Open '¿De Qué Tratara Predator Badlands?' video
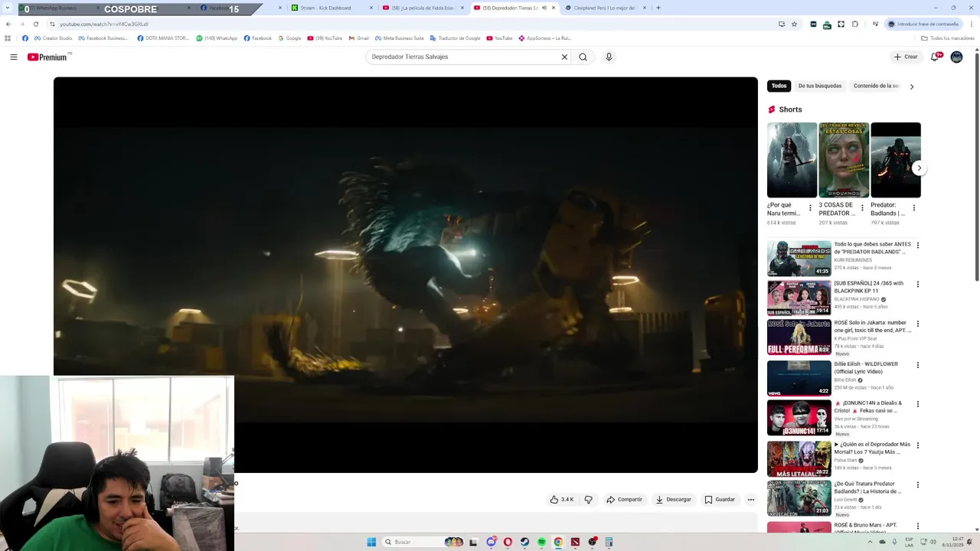Image resolution: width=980 pixels, height=551 pixels. (799, 497)
